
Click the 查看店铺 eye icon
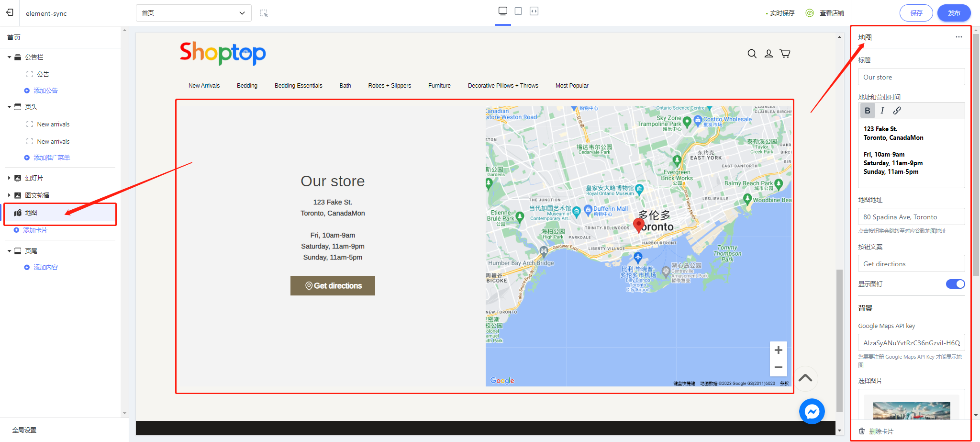(810, 13)
